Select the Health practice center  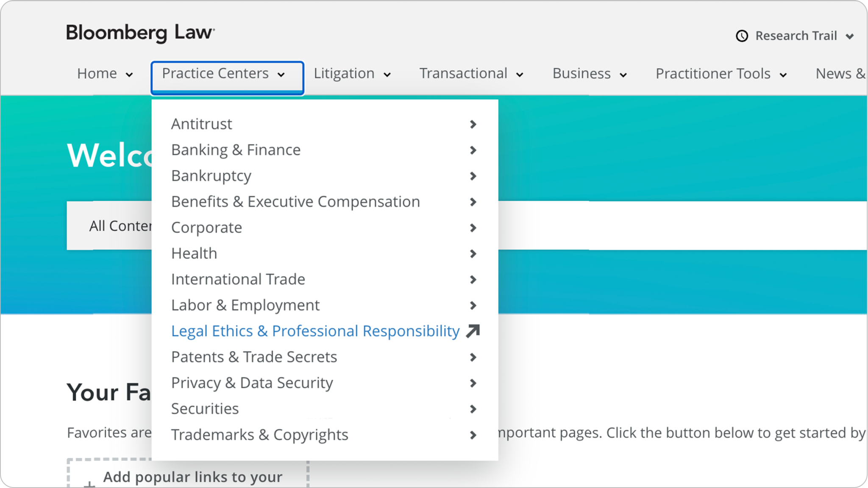pos(194,253)
